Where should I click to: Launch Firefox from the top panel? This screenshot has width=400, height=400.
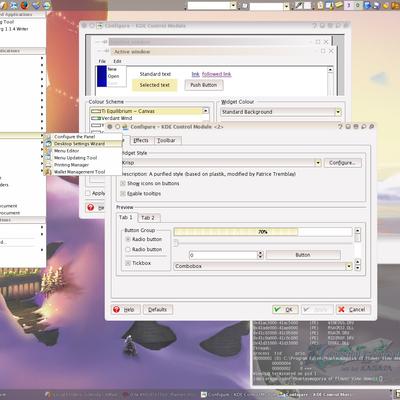click(24, 5)
